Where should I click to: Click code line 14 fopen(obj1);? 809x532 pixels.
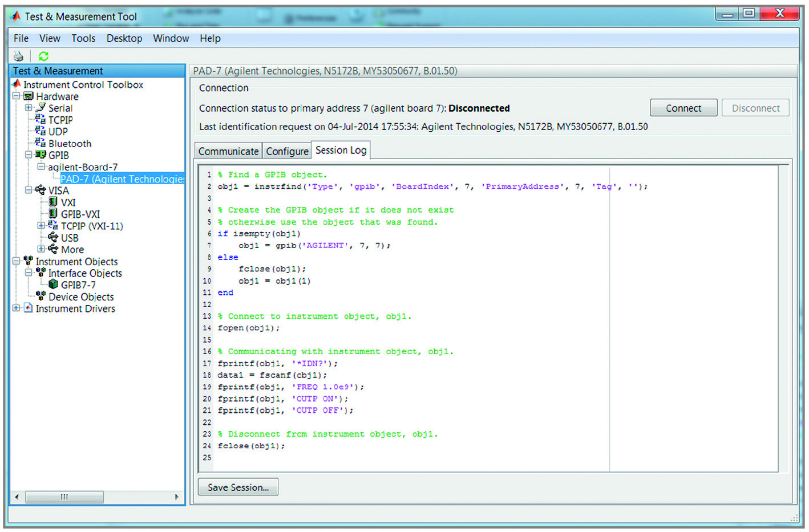[x=249, y=328]
